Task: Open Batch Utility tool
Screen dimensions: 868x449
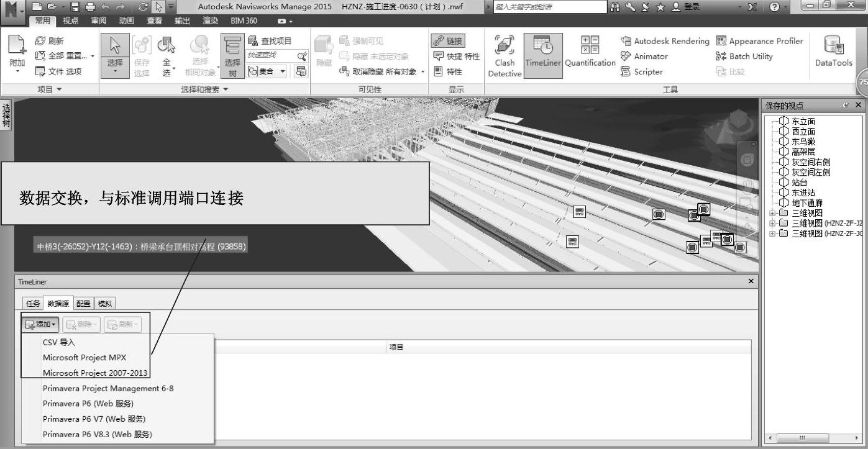Action: click(x=744, y=56)
